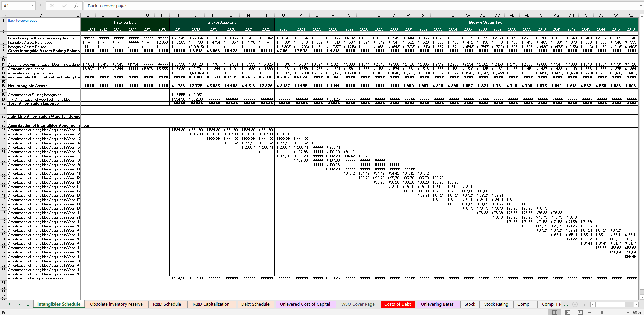The width and height of the screenshot is (644, 315).
Task: Open the R&D Capitalization tab
Action: point(211,304)
